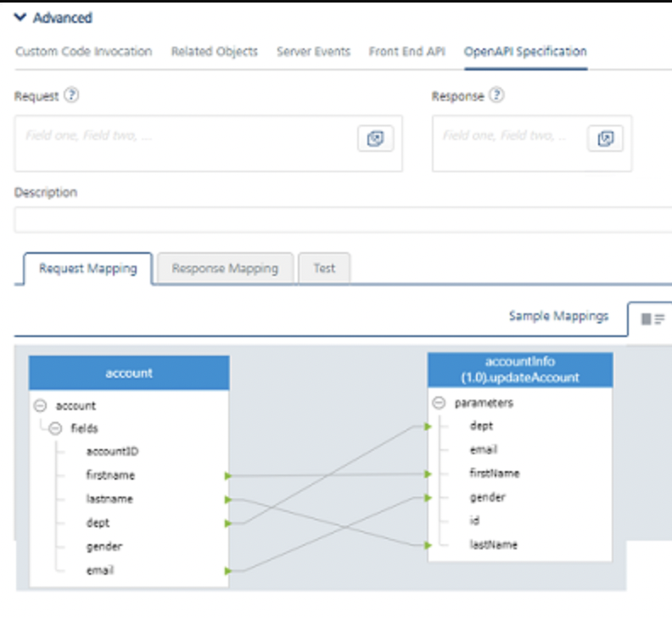This screenshot has height=618, width=672.
Task: Focus the Description input field
Action: coord(343,220)
